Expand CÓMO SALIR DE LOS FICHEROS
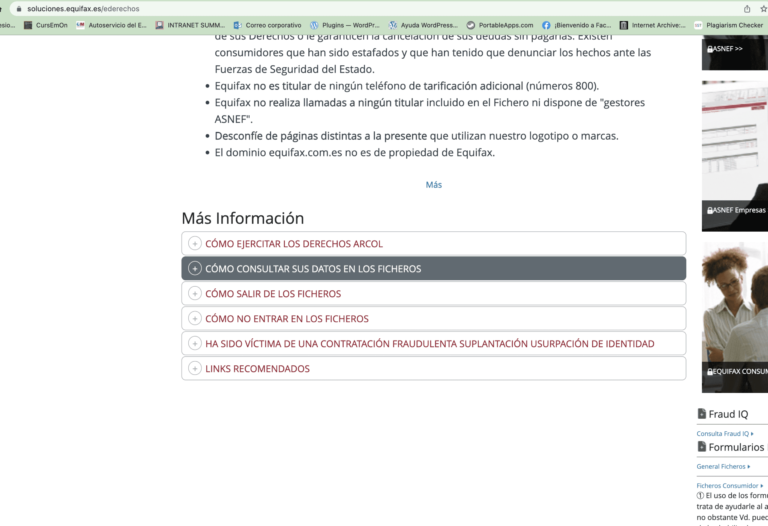Screen dimensions: 768x526 (433, 293)
